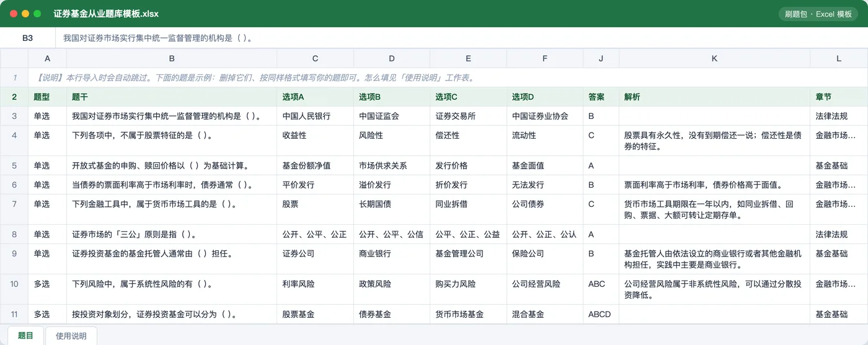The image size is (868, 345).
Task: Select the 基金管理公司 cell
Action: tap(468, 259)
